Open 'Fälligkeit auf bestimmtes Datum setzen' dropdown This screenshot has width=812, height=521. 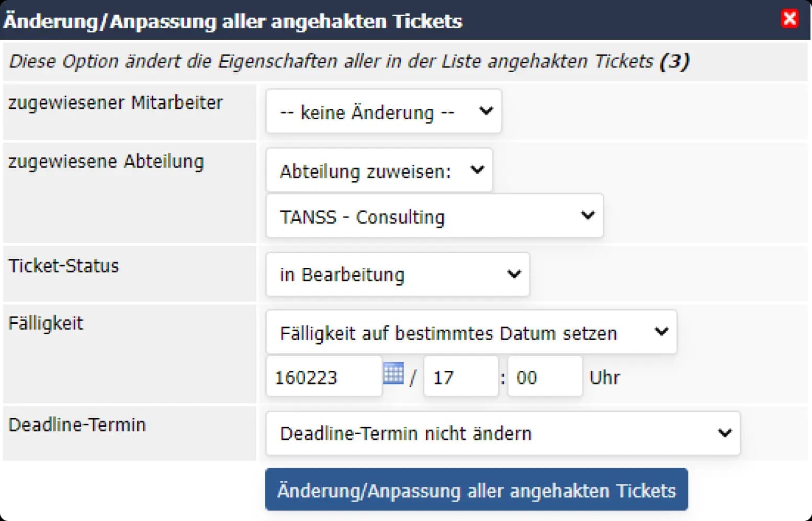coord(471,333)
